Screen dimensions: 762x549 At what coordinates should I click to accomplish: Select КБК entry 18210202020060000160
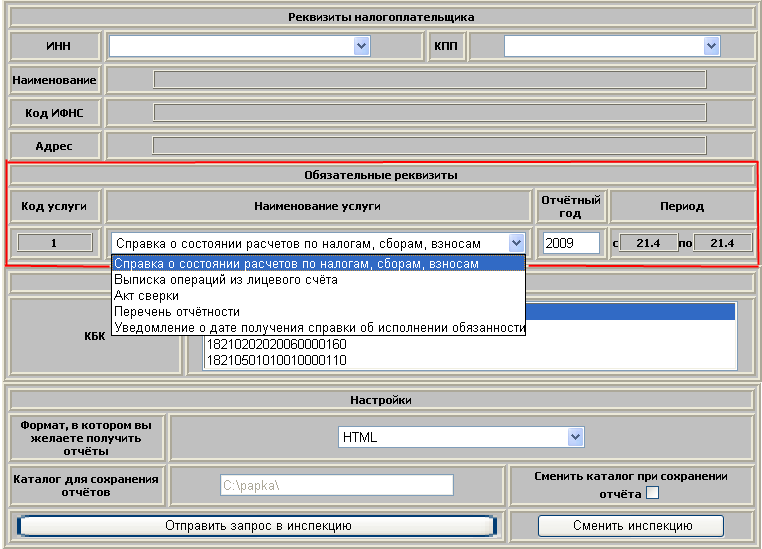click(x=469, y=344)
